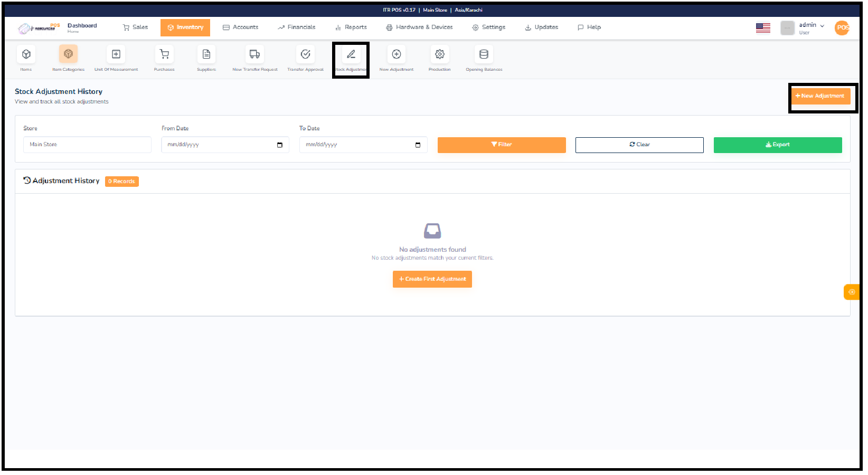Clear the current filters
Viewport: 868px width, 475px height.
pyautogui.click(x=639, y=145)
